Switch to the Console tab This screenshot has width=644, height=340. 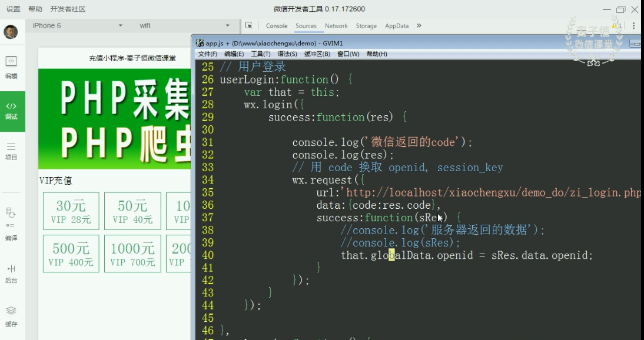(x=277, y=26)
